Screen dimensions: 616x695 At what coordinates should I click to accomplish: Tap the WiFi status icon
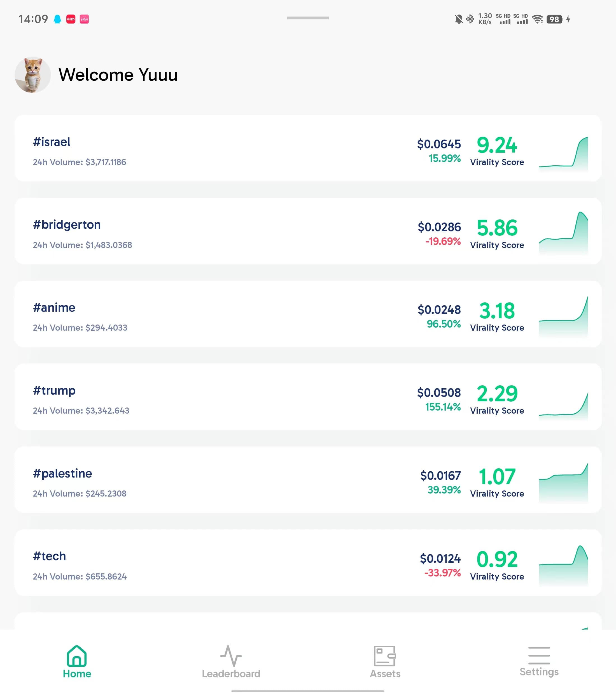538,19
